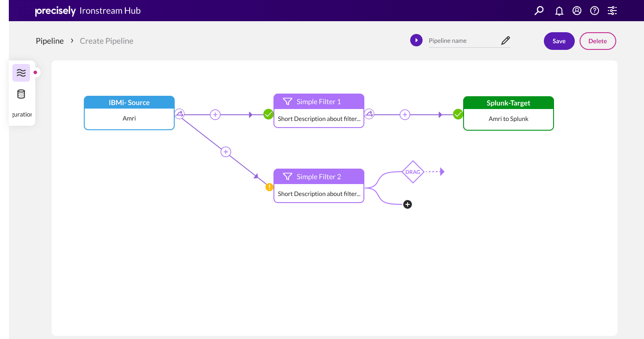The height and width of the screenshot is (339, 644).
Task: Click the branch icon on IBMi Source output
Action: point(180,114)
